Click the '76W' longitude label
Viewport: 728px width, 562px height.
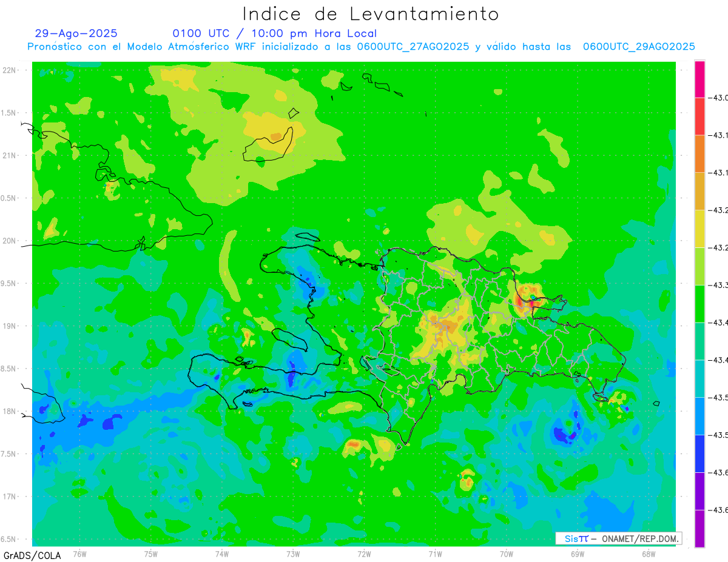point(79,554)
